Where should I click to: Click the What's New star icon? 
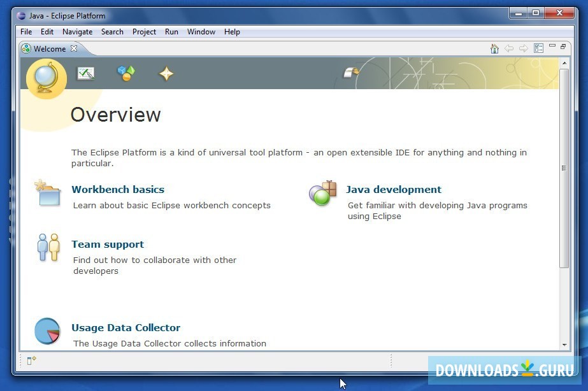pos(165,73)
